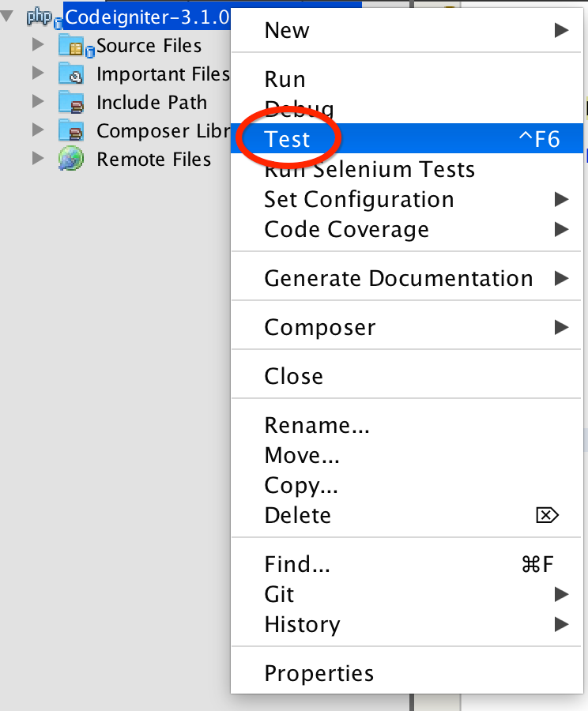Click the Remote Files globe icon

click(71, 159)
